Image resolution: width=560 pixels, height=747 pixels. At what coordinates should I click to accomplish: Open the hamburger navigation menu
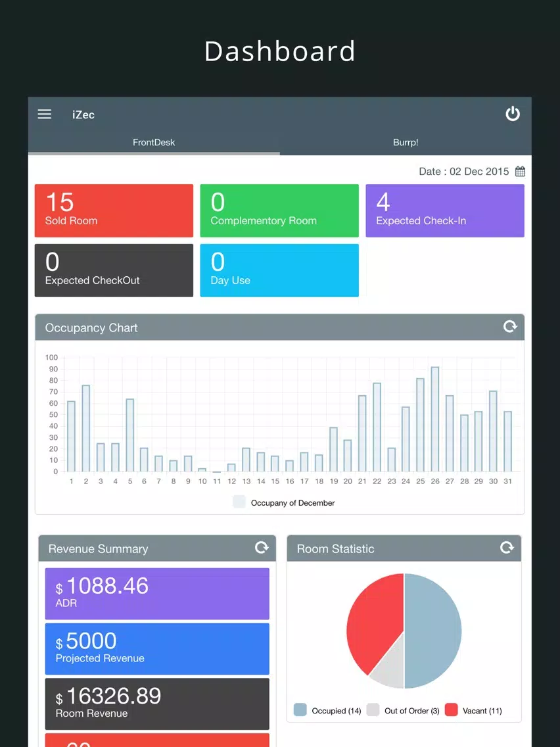[44, 114]
